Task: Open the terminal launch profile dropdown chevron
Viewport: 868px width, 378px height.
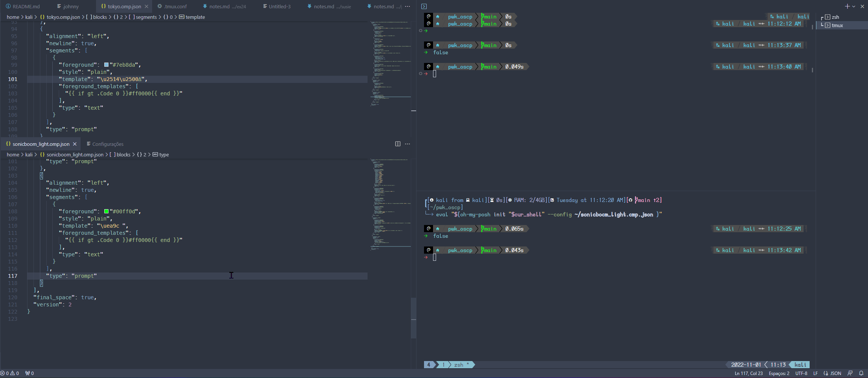Action: tap(853, 6)
